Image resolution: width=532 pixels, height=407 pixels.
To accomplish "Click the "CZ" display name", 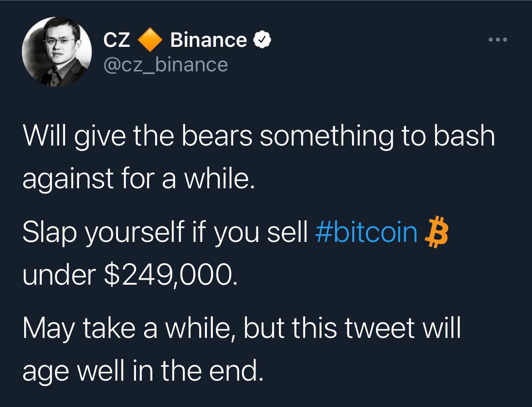I will pos(117,40).
